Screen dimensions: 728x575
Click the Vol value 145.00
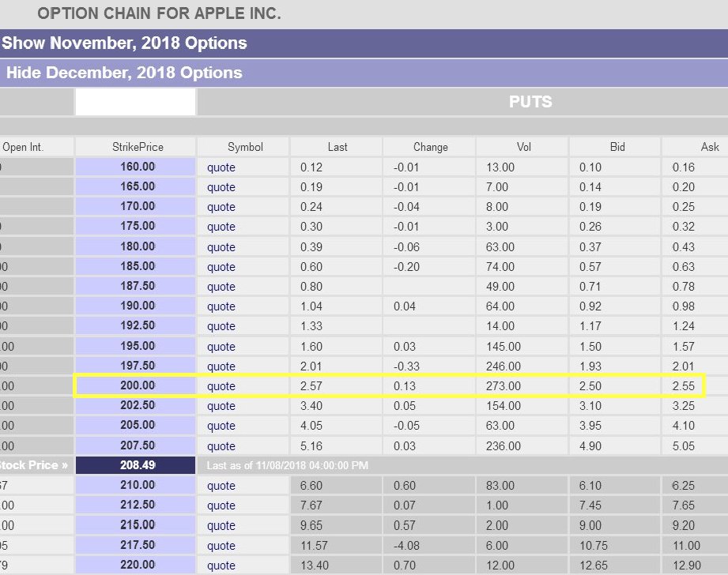504,347
